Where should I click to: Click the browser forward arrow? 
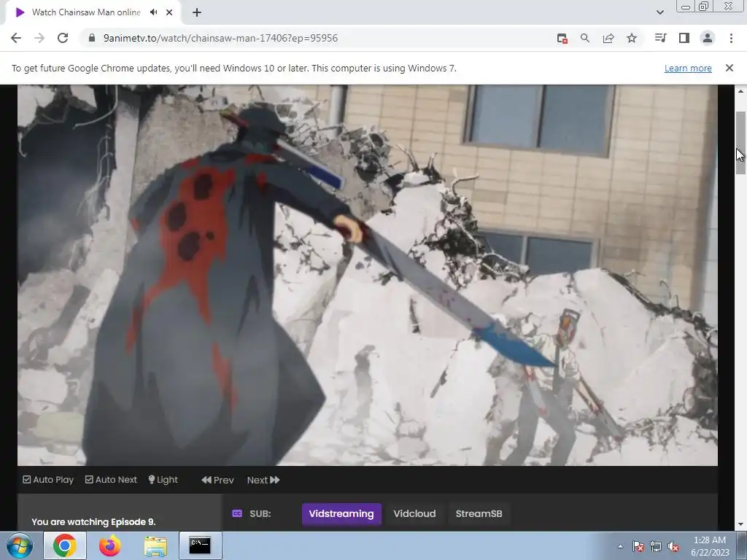39,38
